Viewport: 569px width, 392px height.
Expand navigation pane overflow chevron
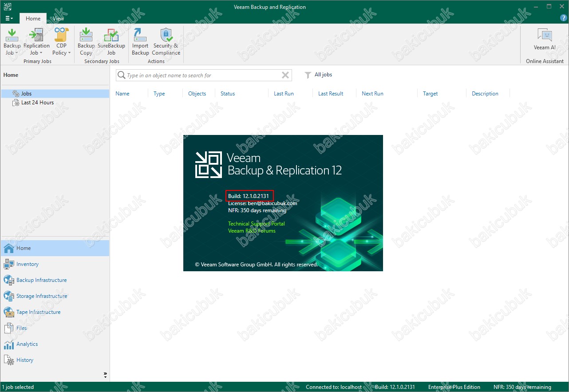point(105,375)
